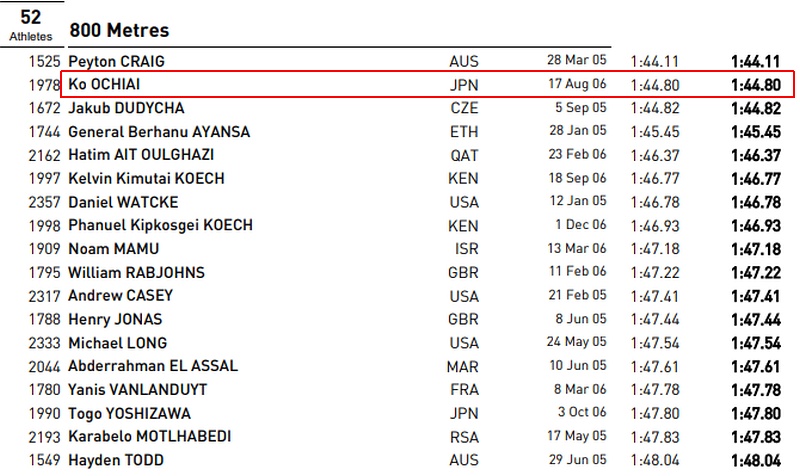
Task: Click the 800 Metres event heading
Action: tap(119, 31)
